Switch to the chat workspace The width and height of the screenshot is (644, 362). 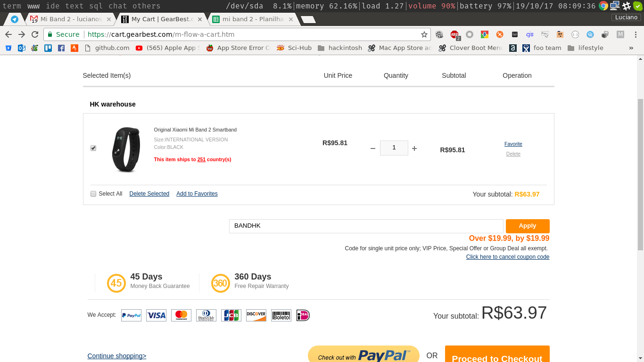[x=117, y=6]
